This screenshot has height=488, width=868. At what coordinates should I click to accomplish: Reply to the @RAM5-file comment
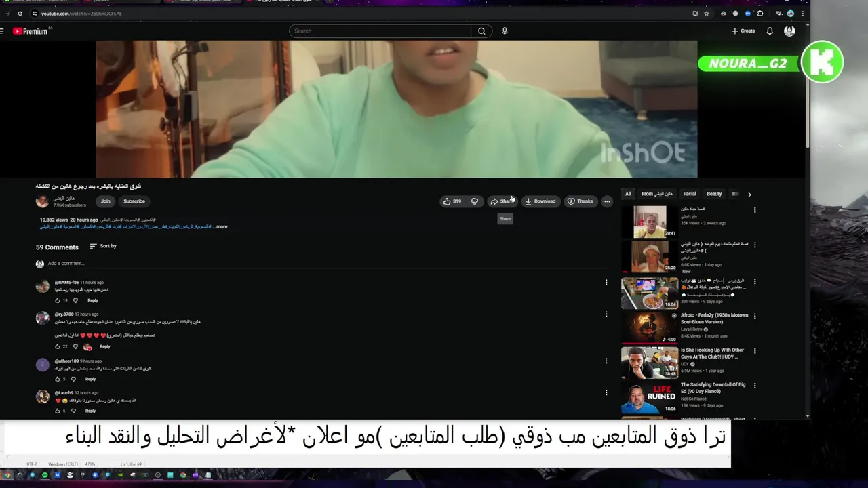93,300
